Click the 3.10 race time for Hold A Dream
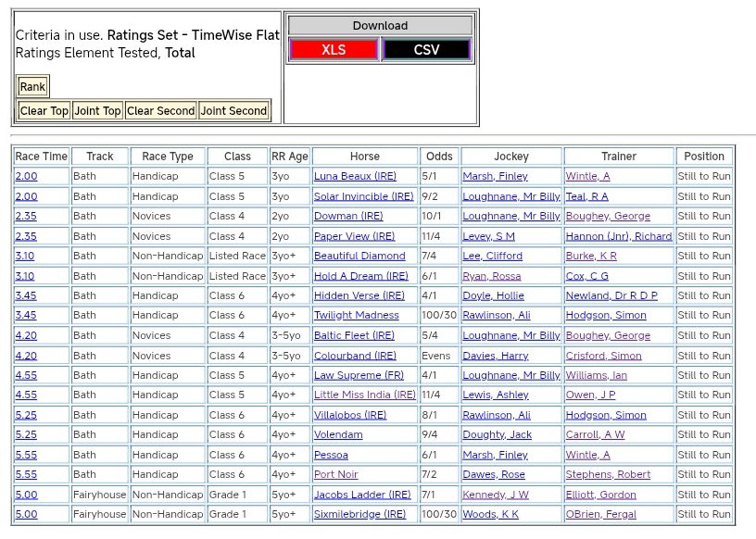The image size is (756, 539). [25, 276]
